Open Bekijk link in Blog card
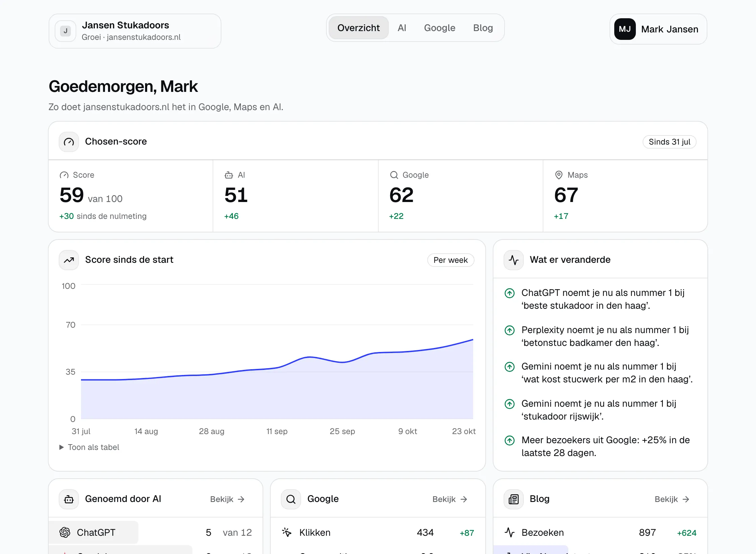This screenshot has width=756, height=554. pos(672,499)
